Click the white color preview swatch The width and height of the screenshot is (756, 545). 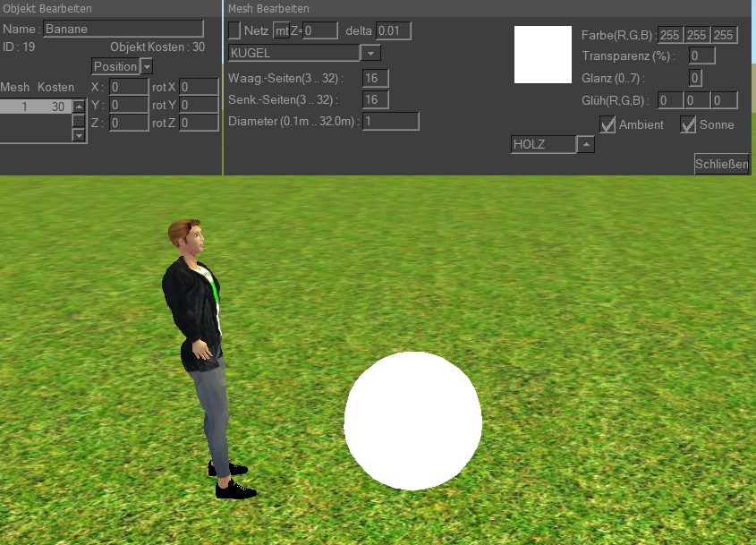click(542, 55)
